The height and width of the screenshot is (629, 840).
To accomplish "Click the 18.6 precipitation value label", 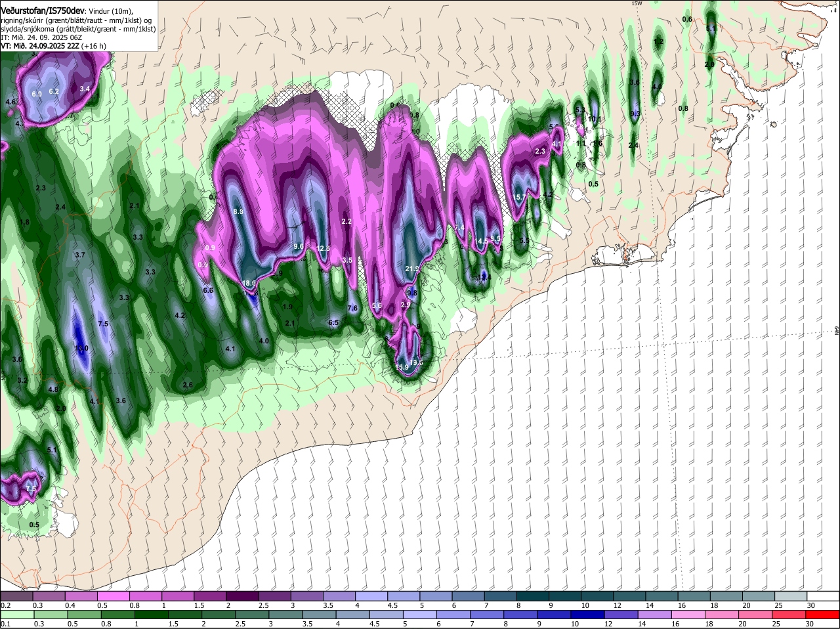I will 249,283.
